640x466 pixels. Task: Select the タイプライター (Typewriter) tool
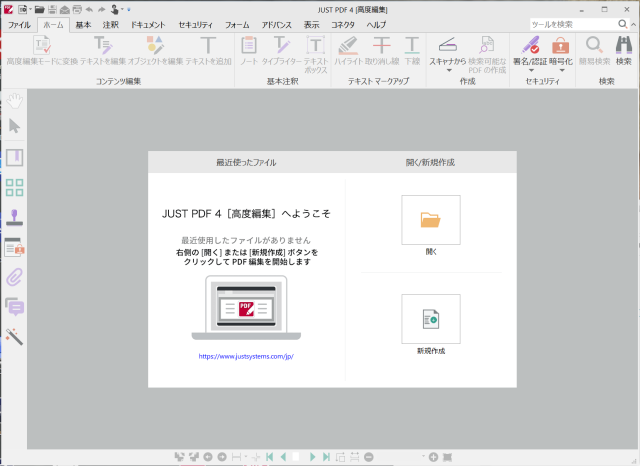click(x=282, y=45)
